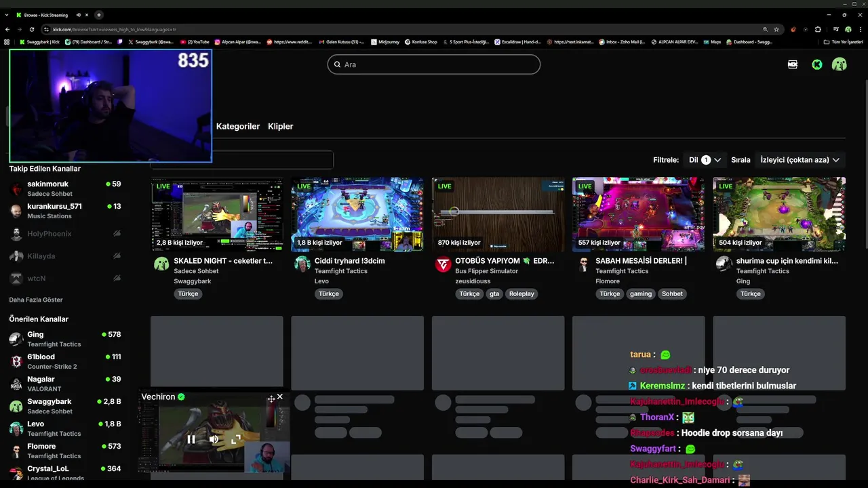Open the Ciddi tryhard !3dcim stream thumbnail

pos(357,214)
